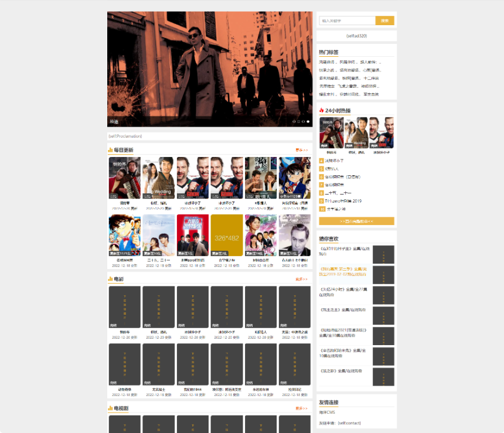Screen dimensions: 504x433
Task: Open 更多>> link in 电影 section
Action: (301, 279)
